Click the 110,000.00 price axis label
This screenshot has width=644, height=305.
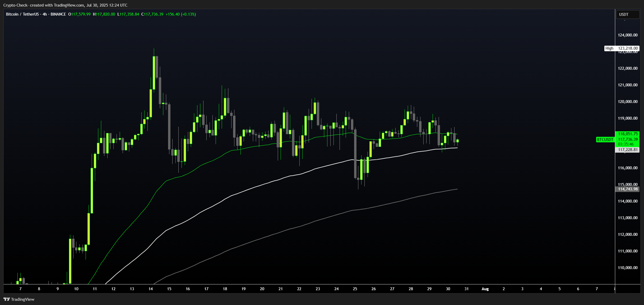(x=628, y=268)
